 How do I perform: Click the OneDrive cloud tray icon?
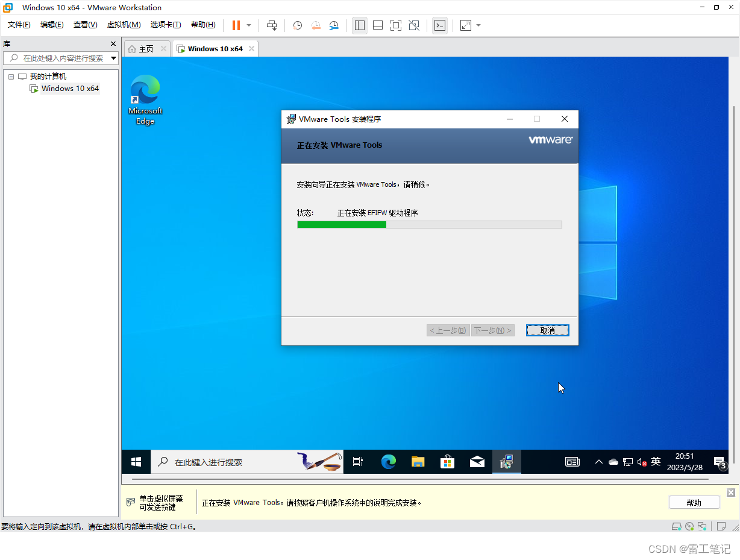[x=613, y=462]
